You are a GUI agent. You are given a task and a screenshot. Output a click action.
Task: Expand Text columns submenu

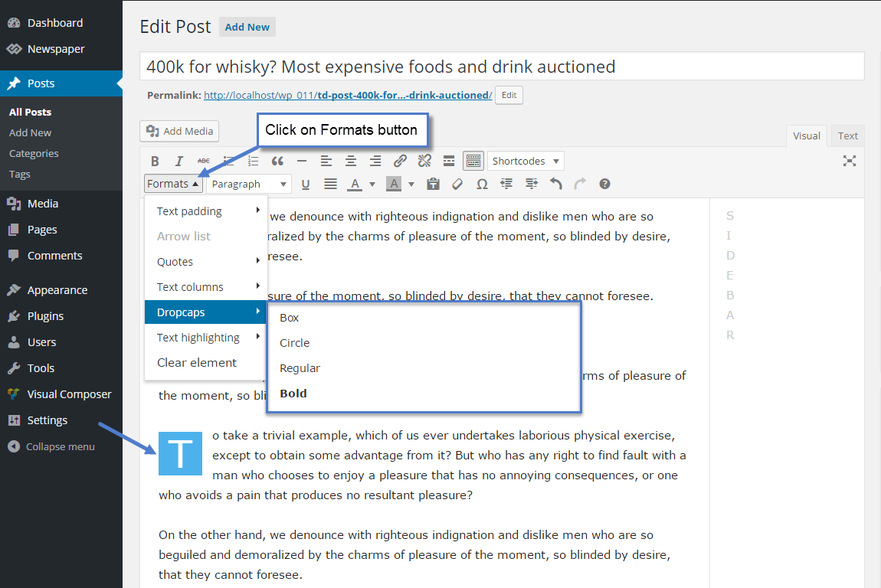pos(206,287)
